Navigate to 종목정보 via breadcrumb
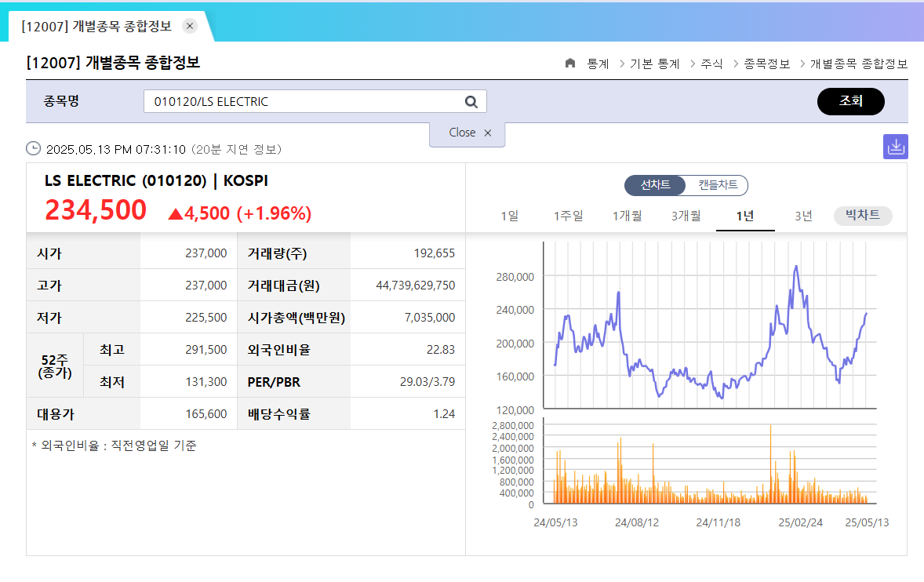This screenshot has height=582, width=924. click(x=767, y=64)
